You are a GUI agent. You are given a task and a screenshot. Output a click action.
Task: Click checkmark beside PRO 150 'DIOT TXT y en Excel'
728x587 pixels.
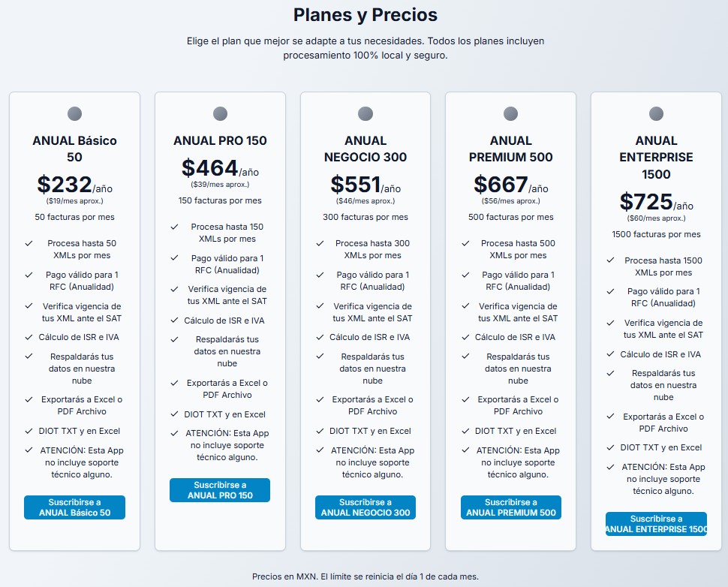174,414
